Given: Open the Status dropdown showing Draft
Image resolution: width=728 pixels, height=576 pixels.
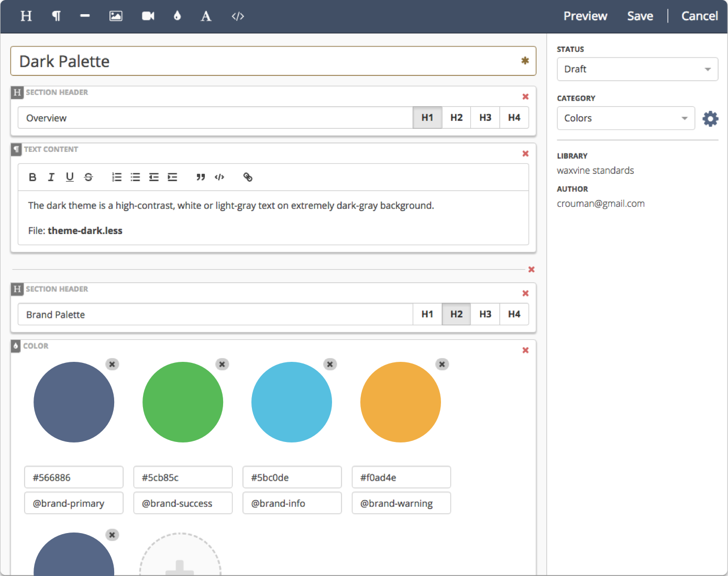Looking at the screenshot, I should point(637,69).
